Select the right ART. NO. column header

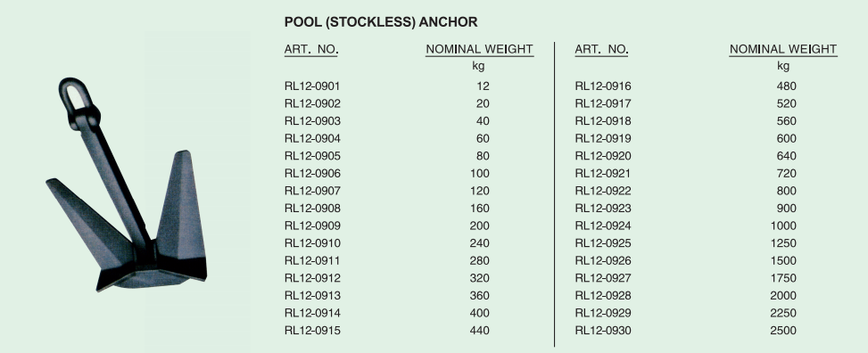coord(602,49)
